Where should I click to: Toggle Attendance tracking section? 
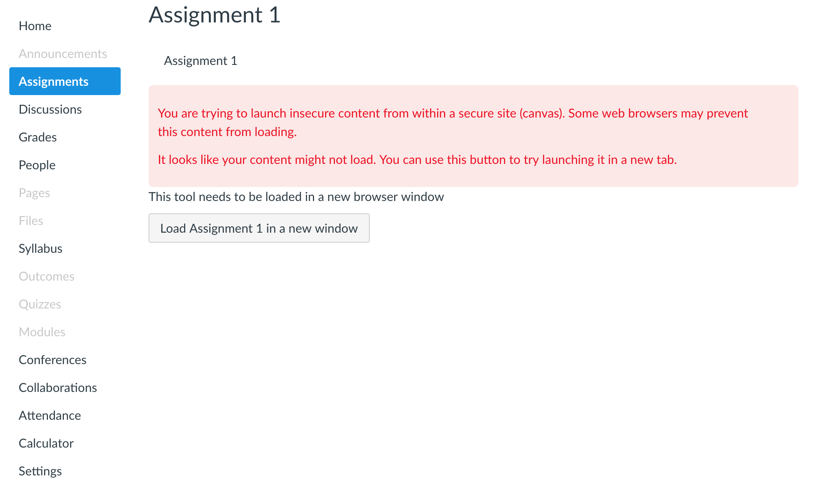click(x=50, y=415)
